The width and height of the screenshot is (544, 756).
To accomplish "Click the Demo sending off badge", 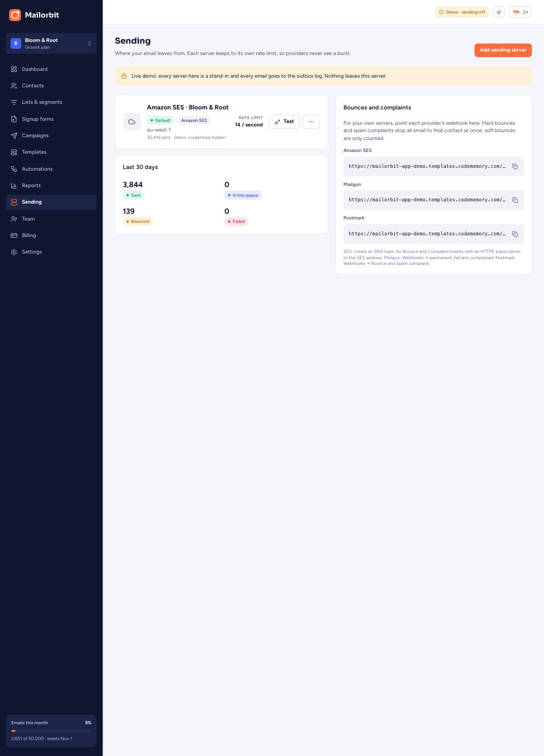I will 462,12.
